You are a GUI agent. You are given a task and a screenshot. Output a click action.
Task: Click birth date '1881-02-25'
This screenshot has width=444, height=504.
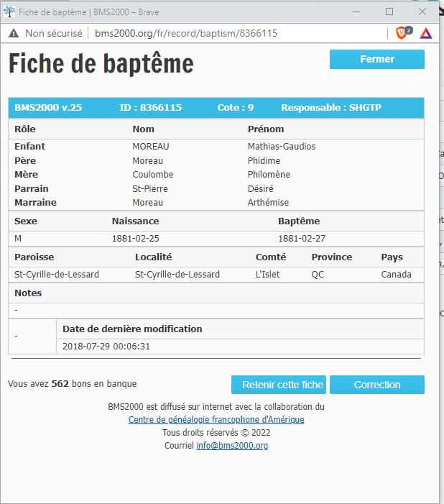pos(136,239)
